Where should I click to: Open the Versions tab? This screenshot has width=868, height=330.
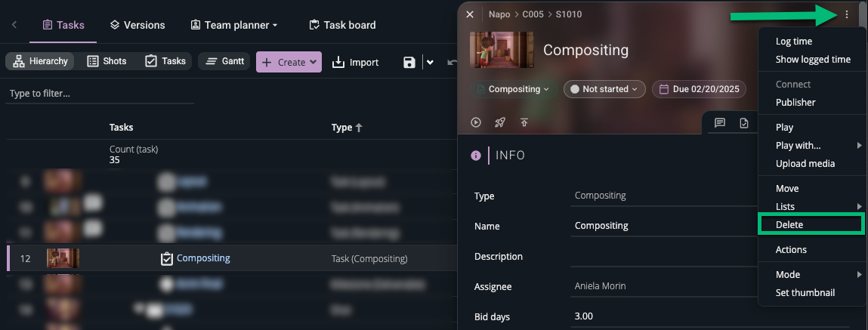[x=137, y=25]
